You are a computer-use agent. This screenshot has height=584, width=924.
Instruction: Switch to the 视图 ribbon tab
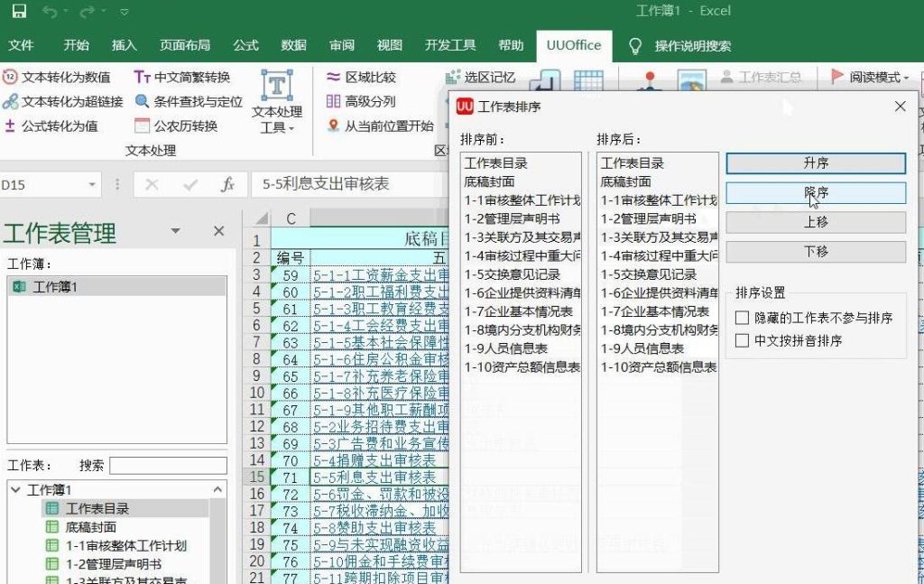coord(390,45)
